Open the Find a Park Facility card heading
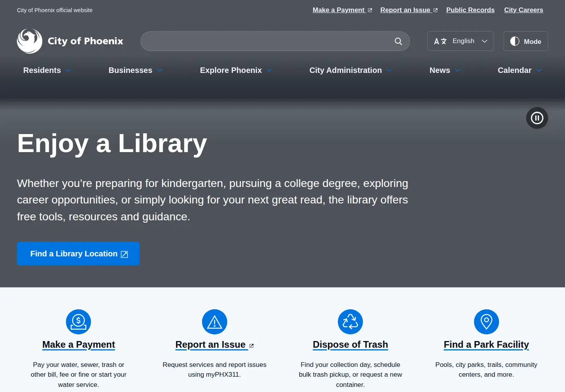The width and height of the screenshot is (565, 392). (487, 345)
